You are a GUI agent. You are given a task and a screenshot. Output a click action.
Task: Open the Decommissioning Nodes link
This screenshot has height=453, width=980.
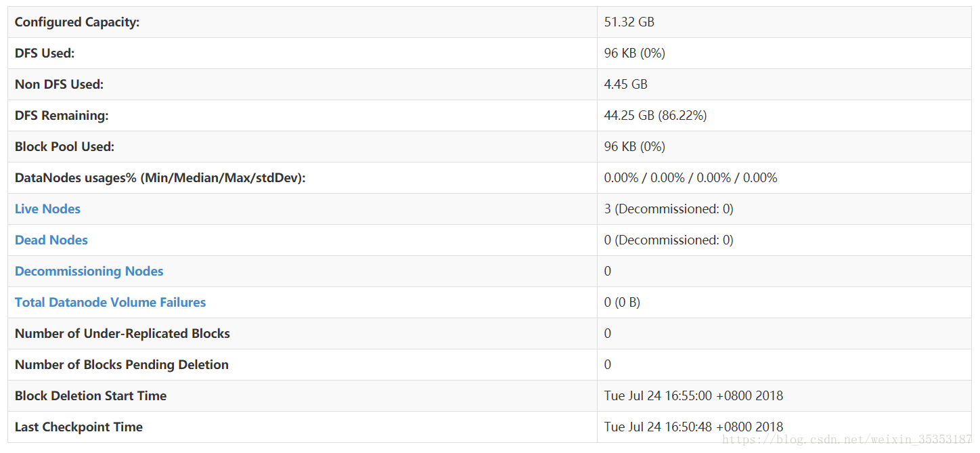point(89,272)
